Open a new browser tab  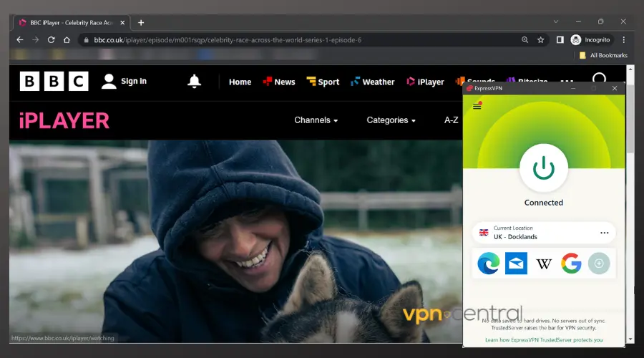point(141,23)
